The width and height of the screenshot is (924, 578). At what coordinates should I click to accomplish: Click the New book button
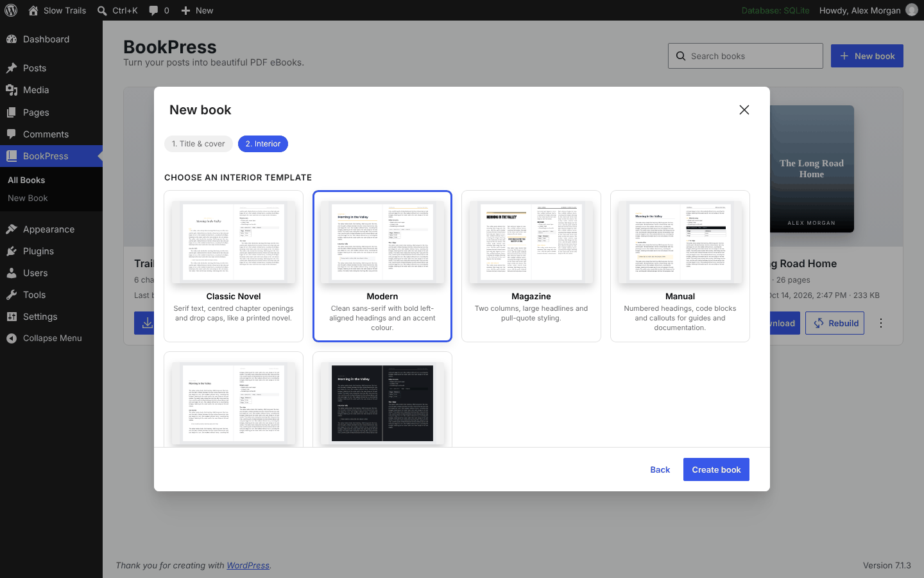coord(867,56)
